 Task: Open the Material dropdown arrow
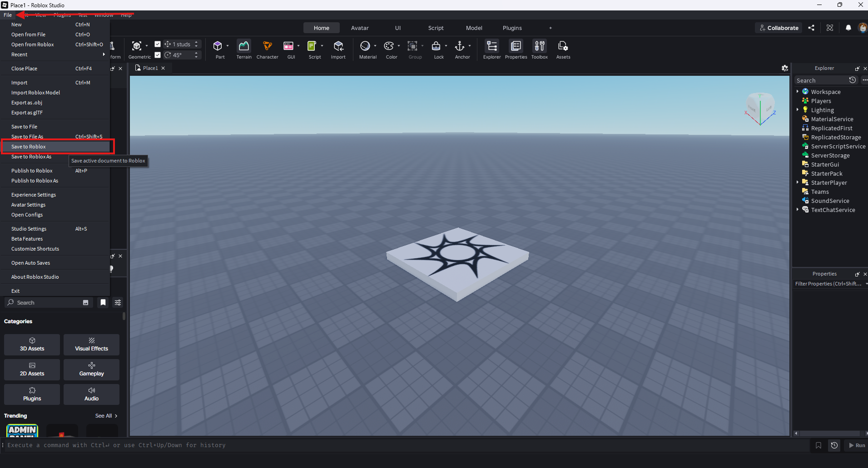click(375, 46)
